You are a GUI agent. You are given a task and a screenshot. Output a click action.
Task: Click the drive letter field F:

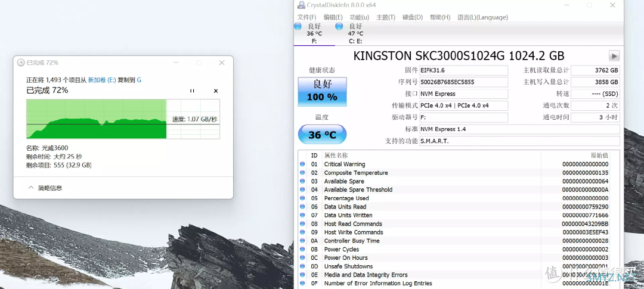point(463,118)
